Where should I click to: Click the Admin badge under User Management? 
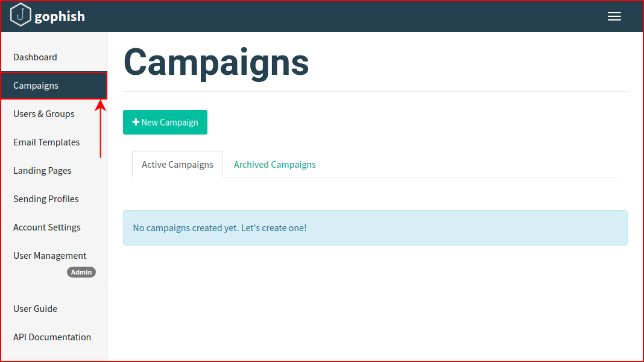pyautogui.click(x=81, y=272)
